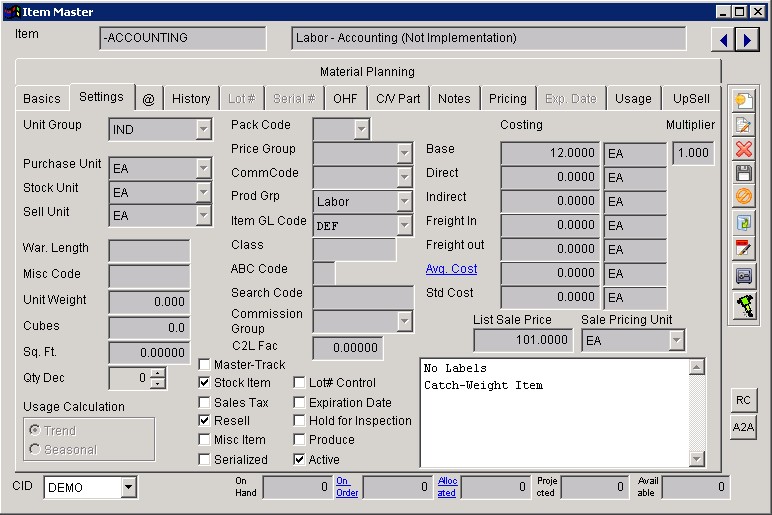Go to next item with right arrow
This screenshot has height=515, width=772.
click(747, 39)
